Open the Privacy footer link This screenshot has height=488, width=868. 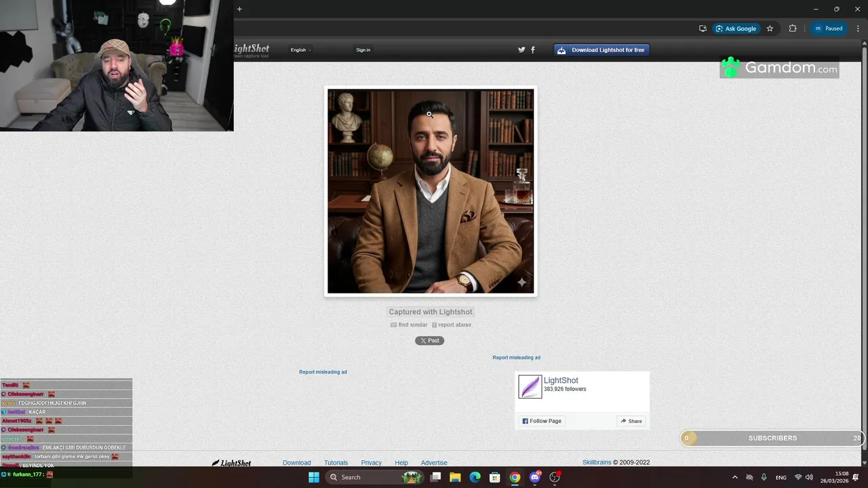pyautogui.click(x=371, y=462)
